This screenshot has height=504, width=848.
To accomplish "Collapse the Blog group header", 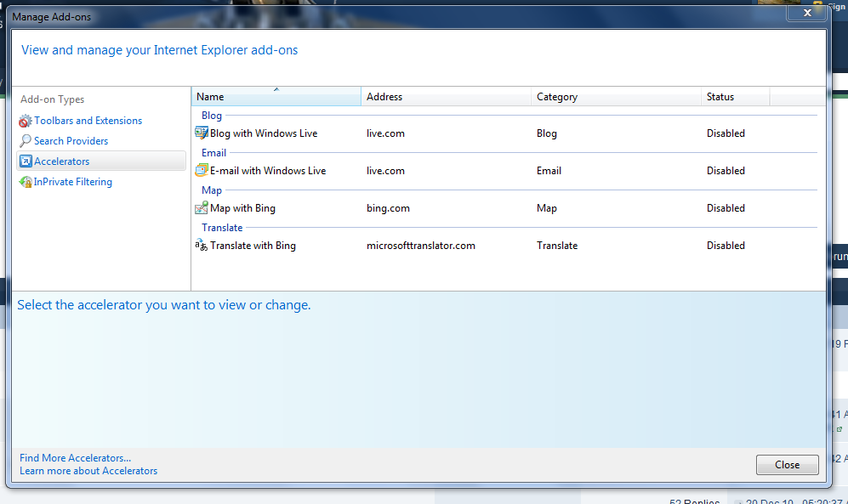I will (212, 116).
